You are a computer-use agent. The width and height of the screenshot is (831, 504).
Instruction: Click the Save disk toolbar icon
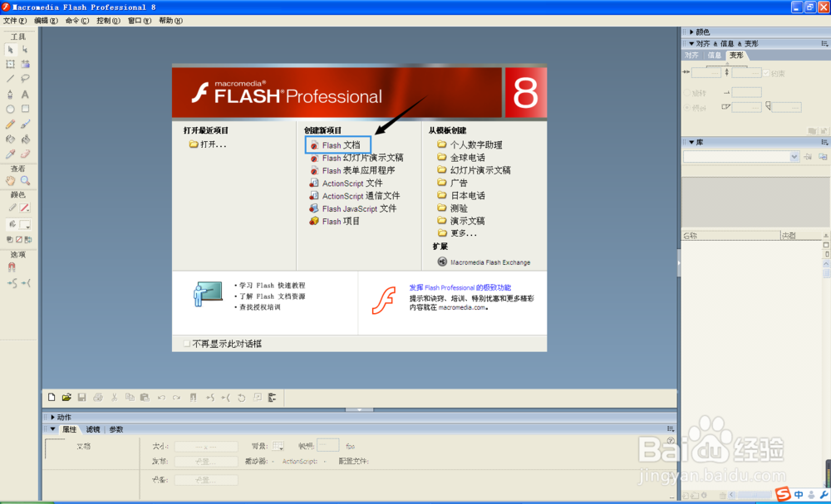[81, 398]
